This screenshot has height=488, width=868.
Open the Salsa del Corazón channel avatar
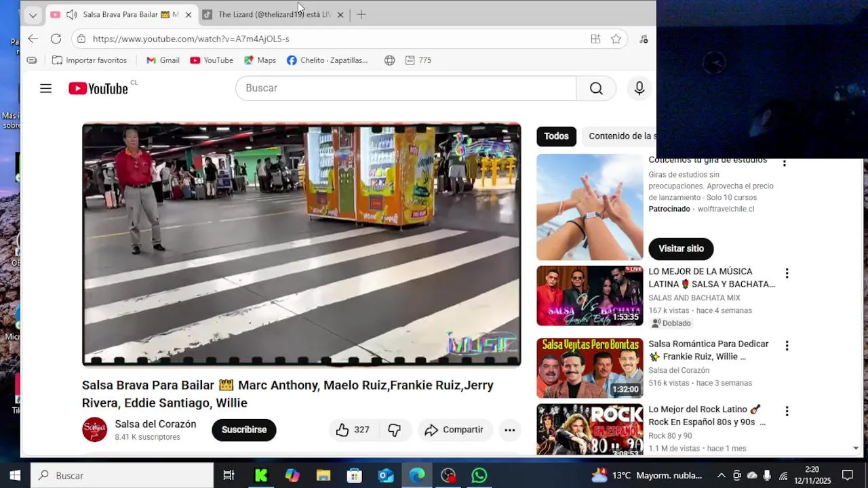point(94,430)
